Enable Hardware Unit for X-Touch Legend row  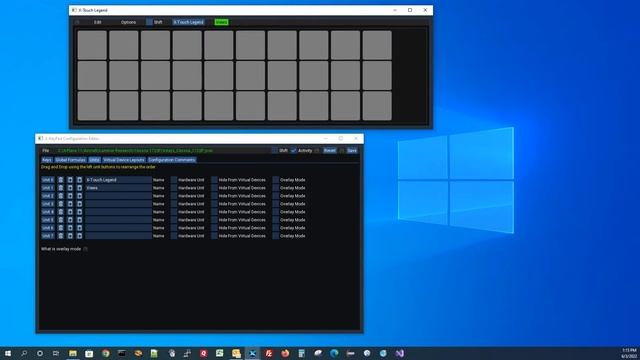174,180
